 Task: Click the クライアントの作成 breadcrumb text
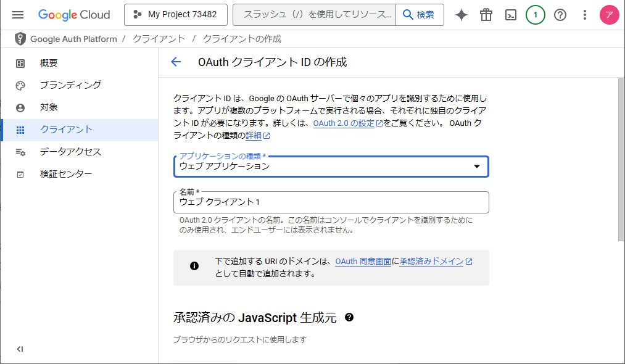[x=242, y=39]
